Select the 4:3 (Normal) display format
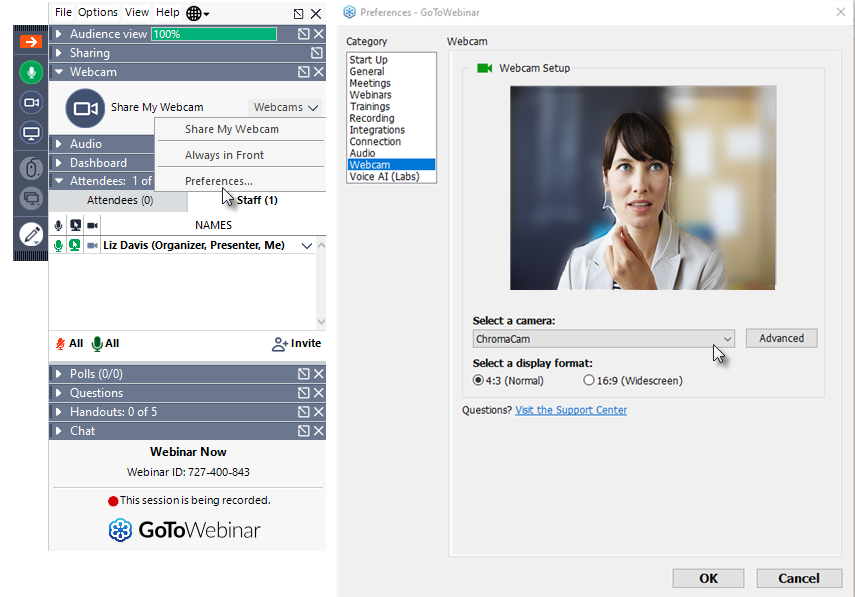The height and width of the screenshot is (597, 855). coord(477,380)
